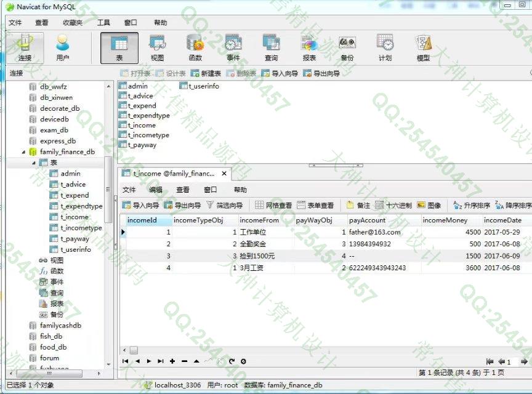This screenshot has width=532, height=394.
Task: Click the 图像 image button
Action: (x=429, y=206)
